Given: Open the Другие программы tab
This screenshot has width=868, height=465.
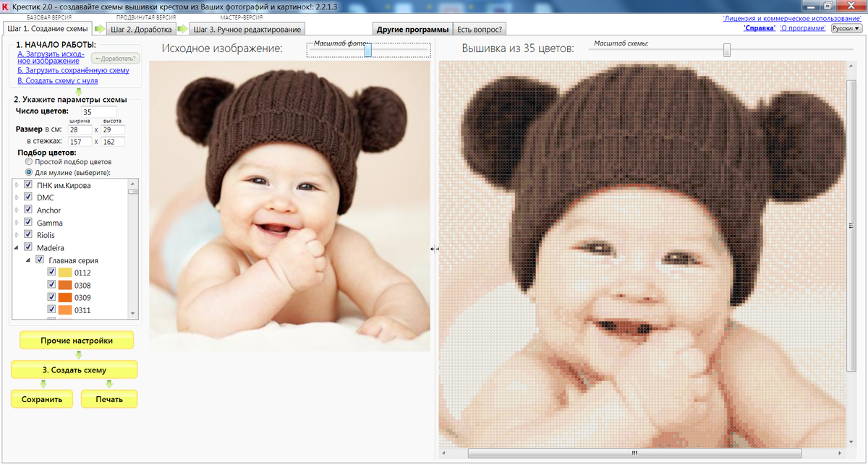Looking at the screenshot, I should point(412,30).
